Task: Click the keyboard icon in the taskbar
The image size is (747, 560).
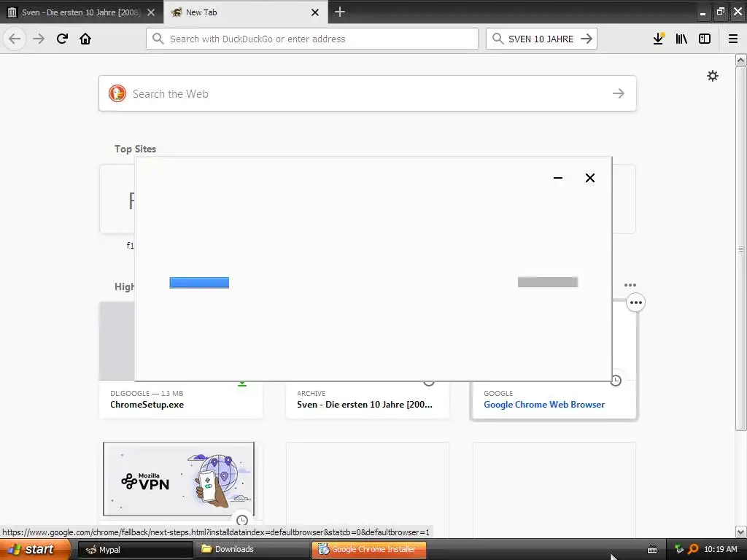Action: click(652, 550)
